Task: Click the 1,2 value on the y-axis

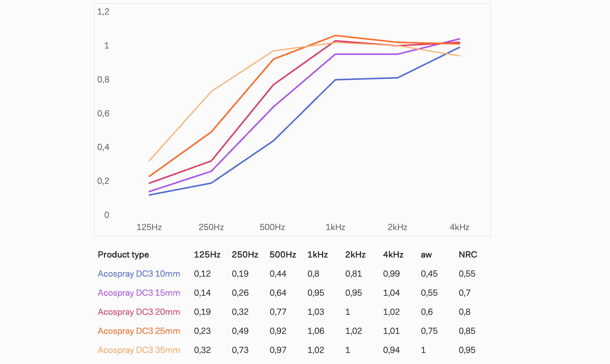Action: tap(103, 12)
